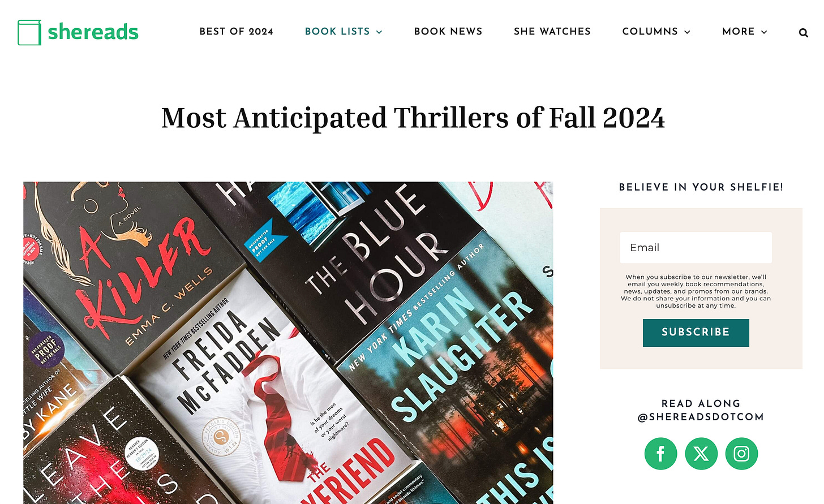Open the Instagram social icon
This screenshot has height=504, width=824.
click(x=741, y=454)
